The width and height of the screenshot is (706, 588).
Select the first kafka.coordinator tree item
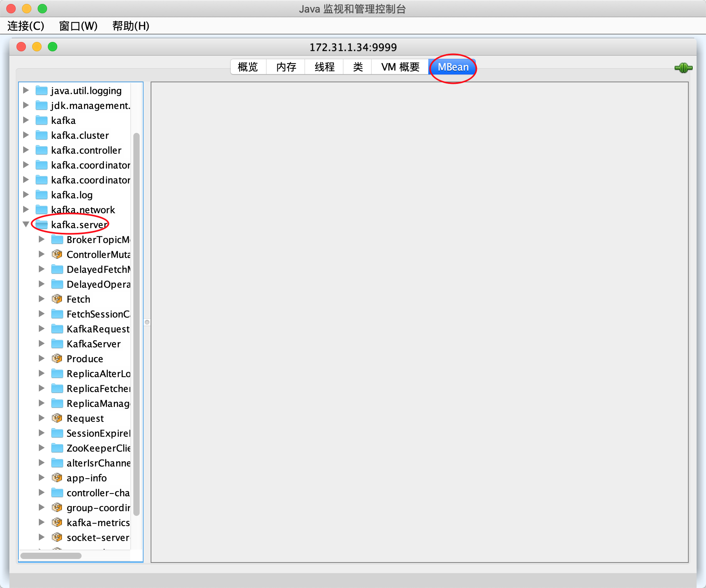point(91,165)
